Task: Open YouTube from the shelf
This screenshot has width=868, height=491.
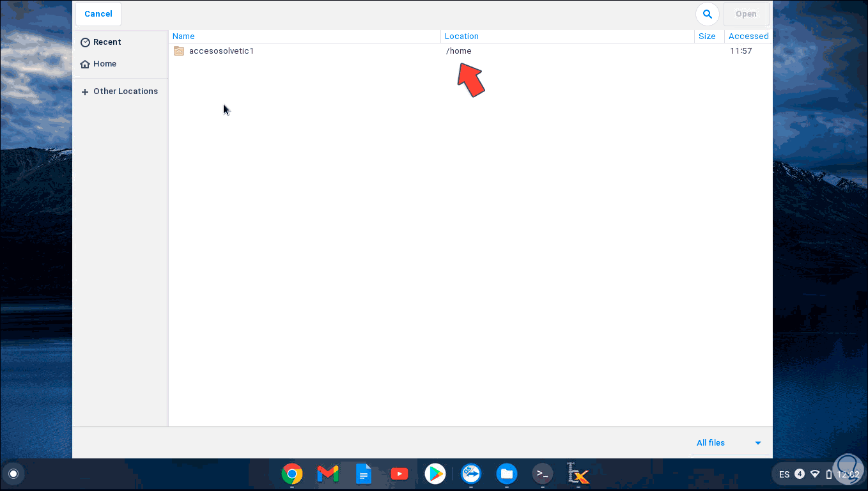Action: point(399,474)
